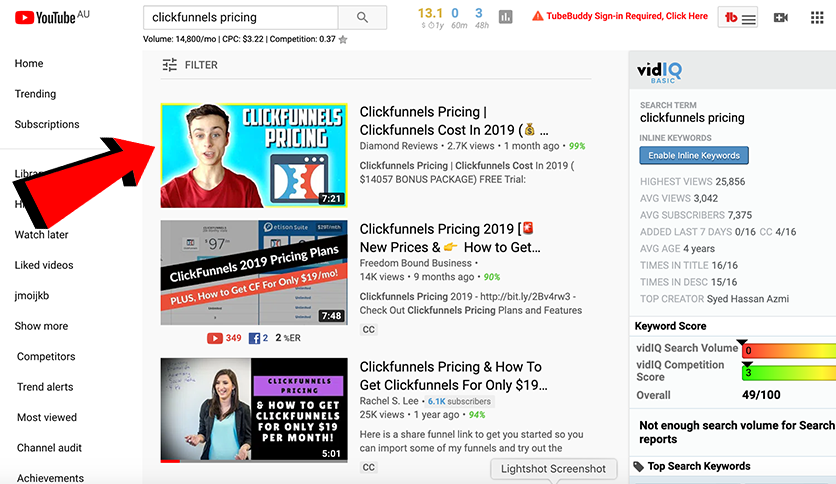Image resolution: width=836 pixels, height=484 pixels.
Task: Open the TubeBuddy menu button
Action: (x=738, y=18)
